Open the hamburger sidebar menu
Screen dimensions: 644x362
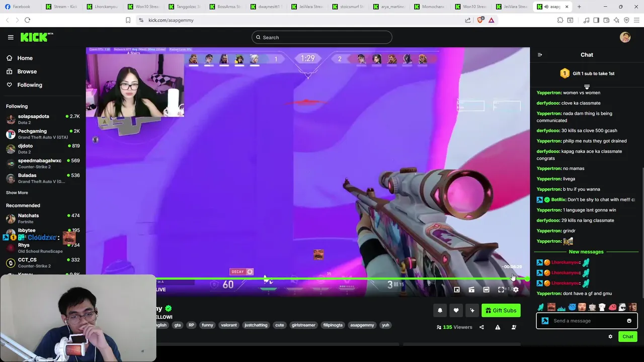[x=11, y=37]
